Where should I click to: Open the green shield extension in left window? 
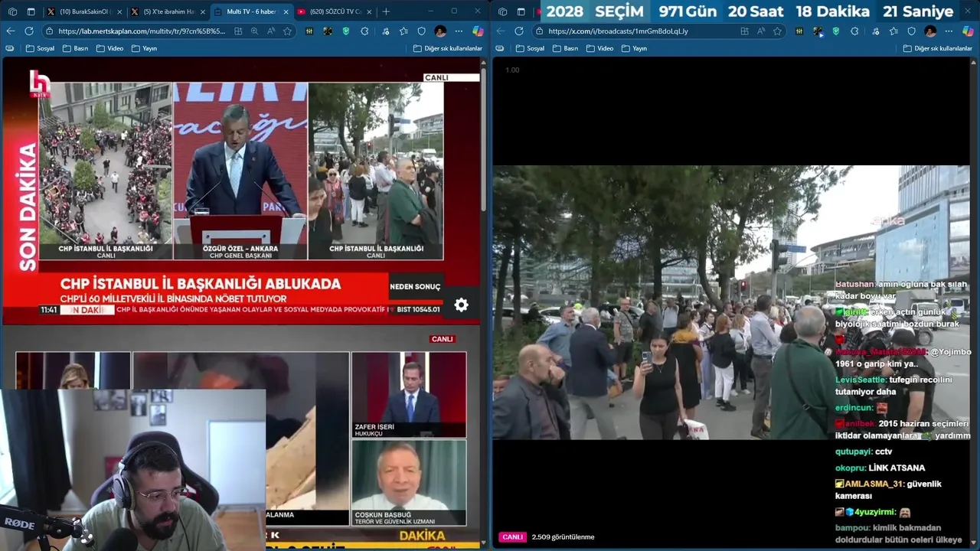[x=346, y=31]
